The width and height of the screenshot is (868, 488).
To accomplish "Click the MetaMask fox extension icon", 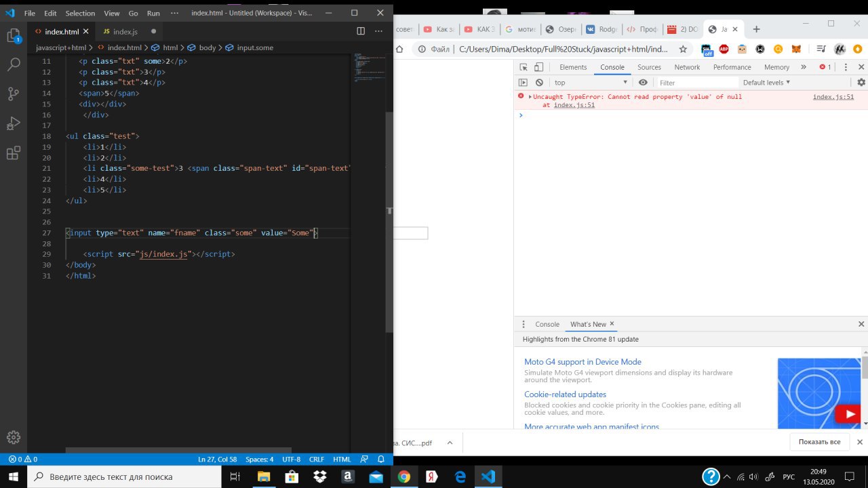I will (x=797, y=49).
